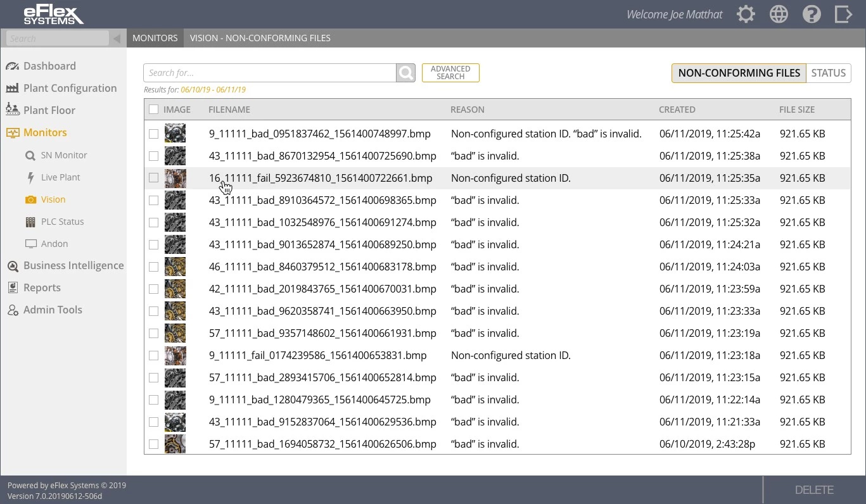Toggle the select-all checkbox in table header
866x504 pixels.
[x=153, y=110]
